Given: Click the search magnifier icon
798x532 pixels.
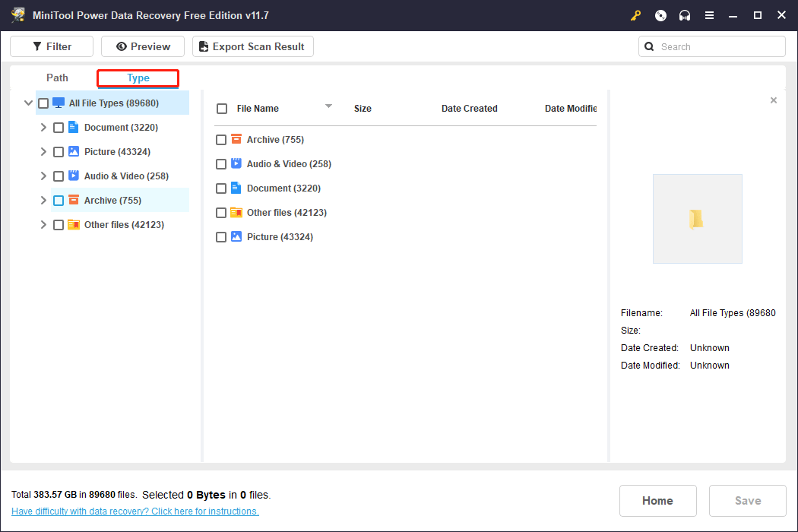Looking at the screenshot, I should [x=649, y=47].
